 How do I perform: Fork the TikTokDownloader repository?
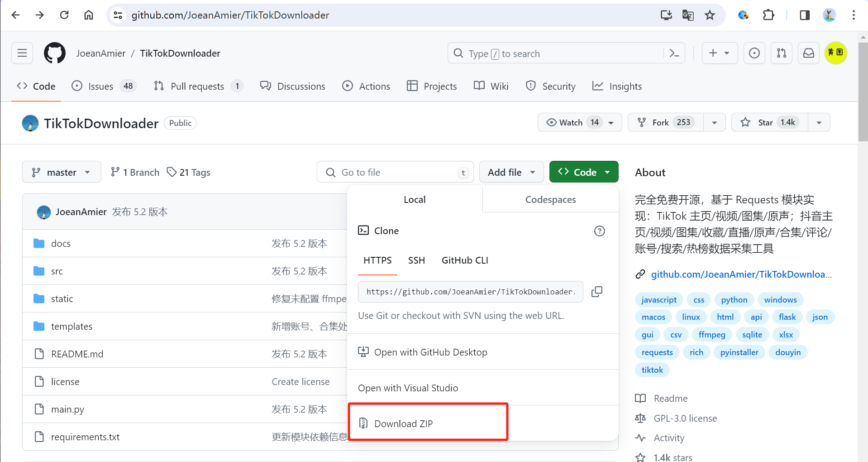pyautogui.click(x=666, y=122)
